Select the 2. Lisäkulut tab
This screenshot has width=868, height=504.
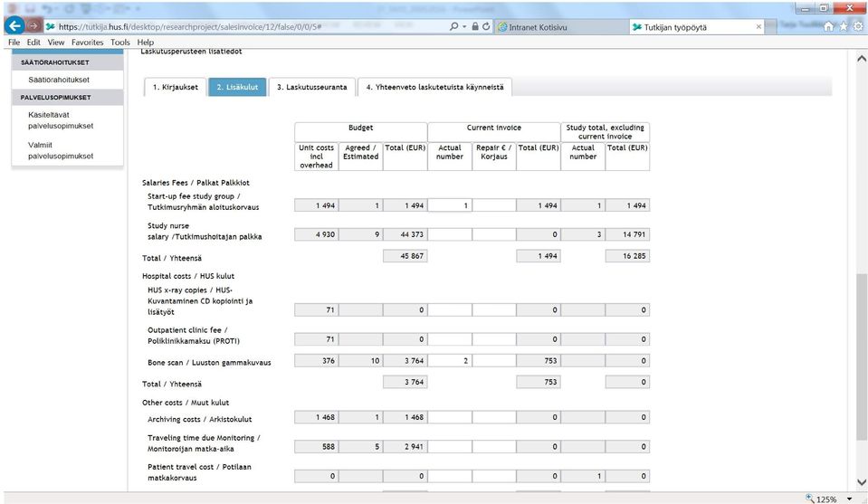237,87
